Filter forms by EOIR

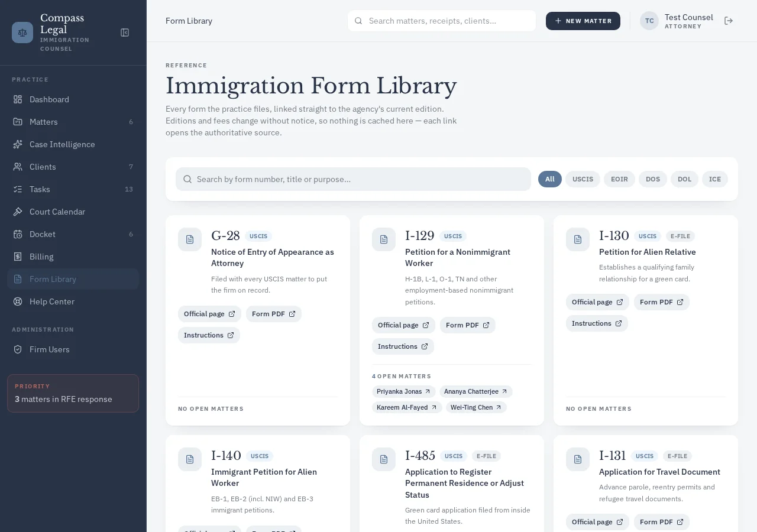pyautogui.click(x=619, y=179)
